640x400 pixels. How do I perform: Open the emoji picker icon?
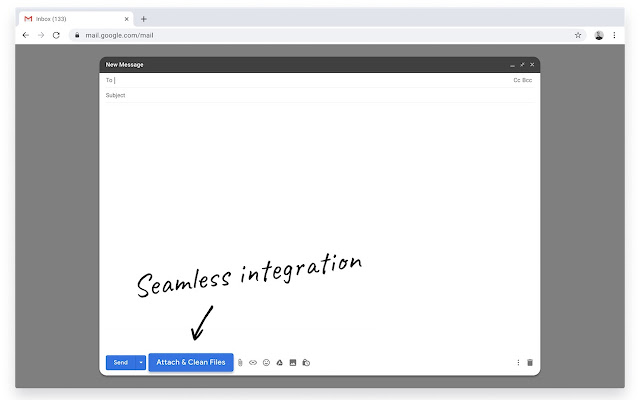pos(266,362)
